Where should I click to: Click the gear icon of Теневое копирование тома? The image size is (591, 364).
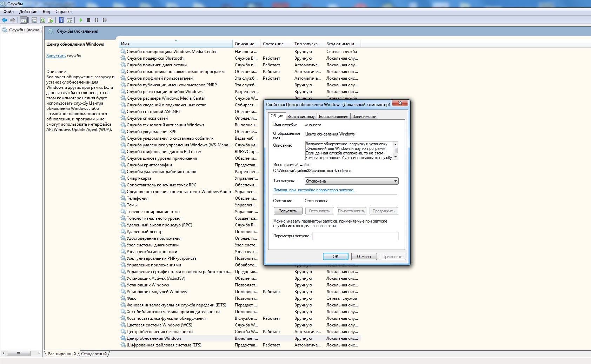123,212
